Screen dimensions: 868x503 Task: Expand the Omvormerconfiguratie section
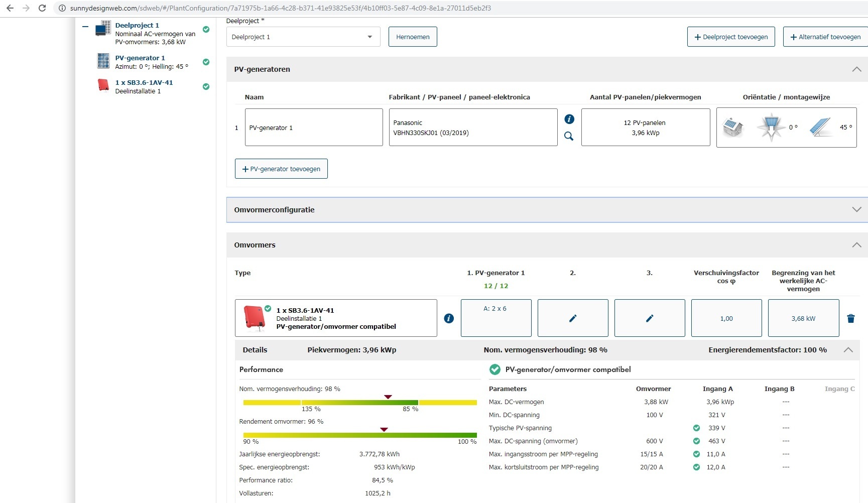[856, 210]
